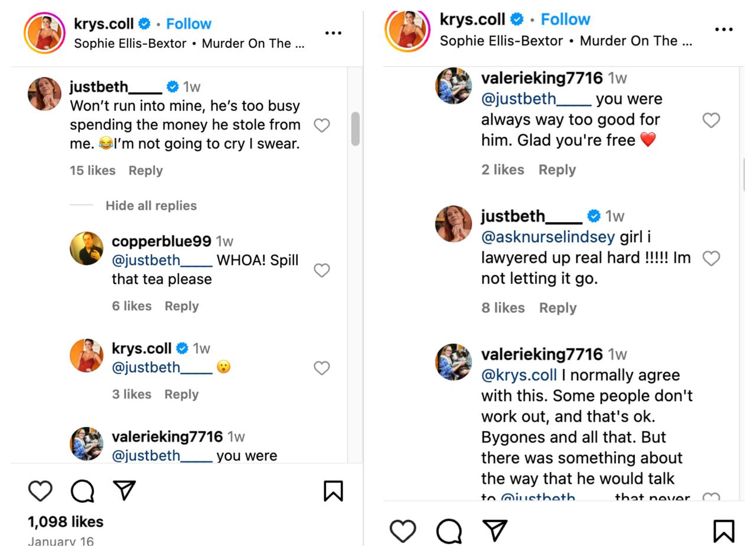The image size is (756, 557).
Task: Toggle like on justbeth____'s lawyered up comment
Action: point(711,258)
